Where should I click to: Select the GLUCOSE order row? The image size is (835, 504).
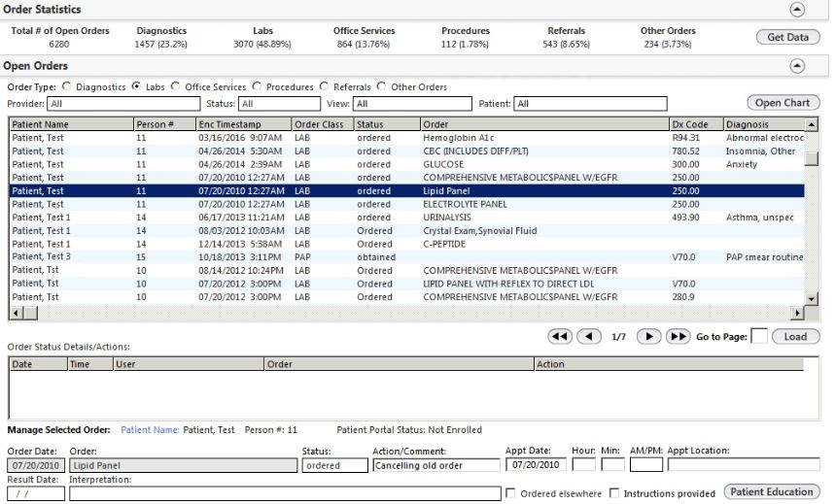(x=407, y=164)
